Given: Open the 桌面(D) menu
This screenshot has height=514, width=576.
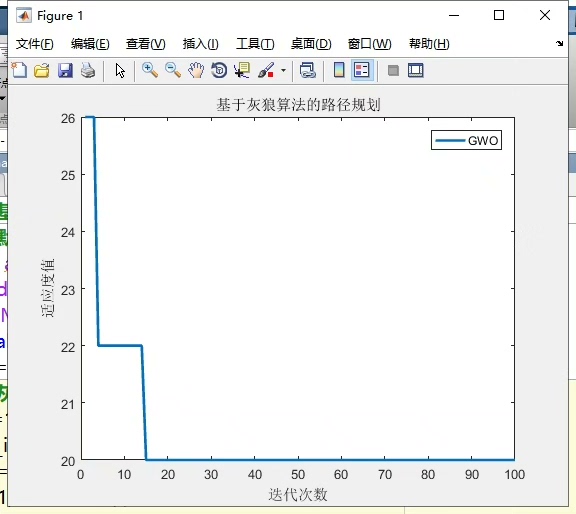Looking at the screenshot, I should (311, 44).
